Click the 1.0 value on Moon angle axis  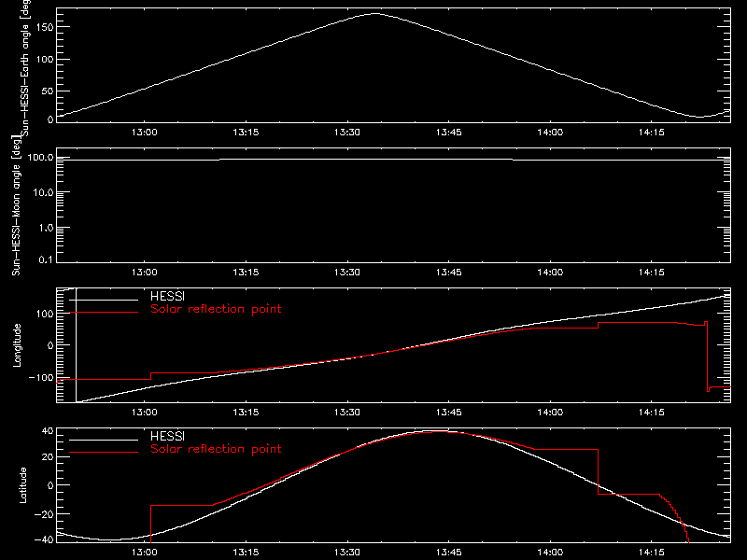click(46, 228)
